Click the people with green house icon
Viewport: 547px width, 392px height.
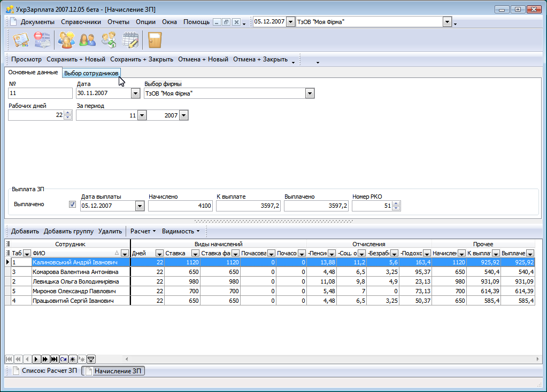pyautogui.click(x=109, y=40)
